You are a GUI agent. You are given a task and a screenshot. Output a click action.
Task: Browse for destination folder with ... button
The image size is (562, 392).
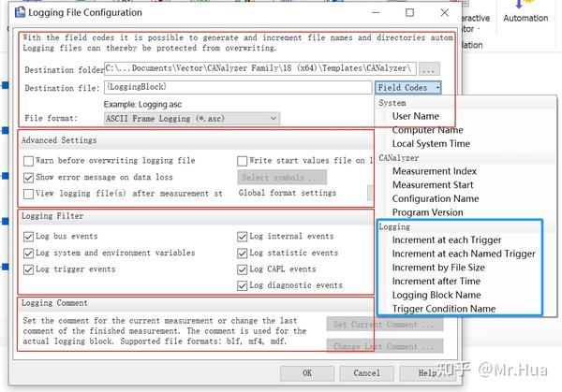click(x=429, y=68)
